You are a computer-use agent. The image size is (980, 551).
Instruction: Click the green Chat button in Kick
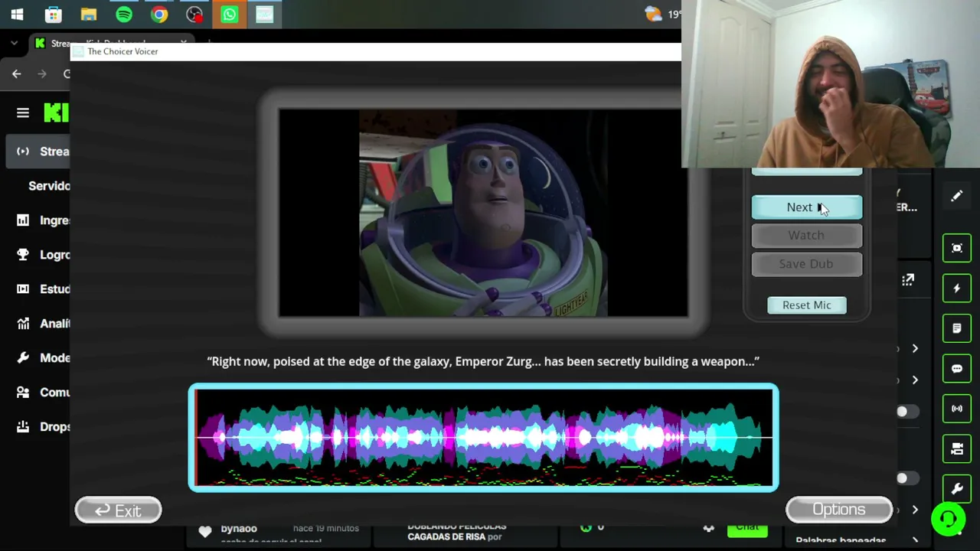[747, 527]
